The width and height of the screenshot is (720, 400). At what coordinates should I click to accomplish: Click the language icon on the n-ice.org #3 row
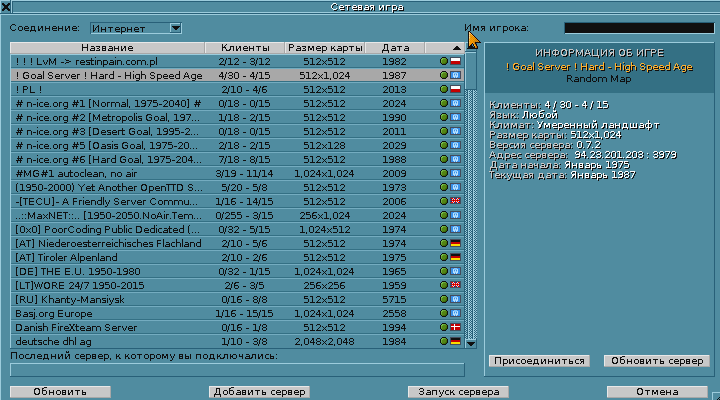tap(455, 131)
